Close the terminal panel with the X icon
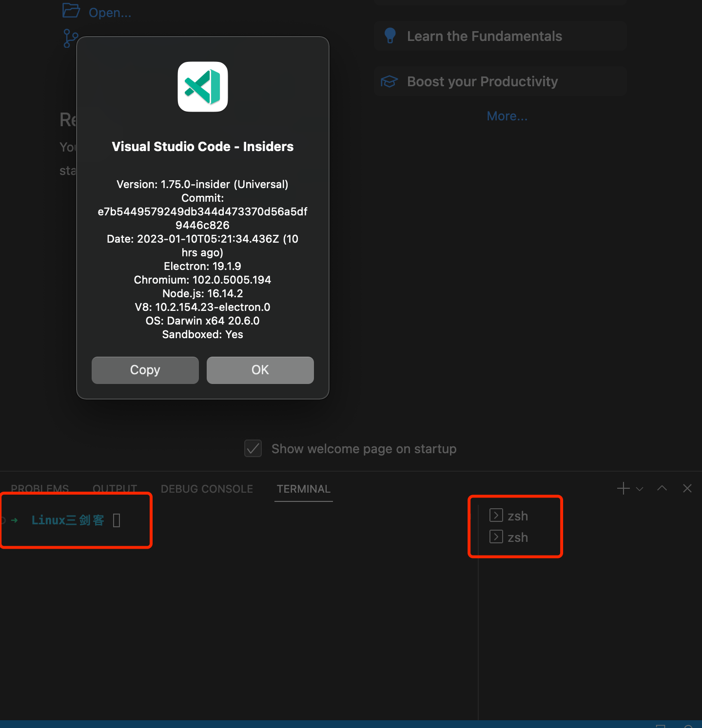This screenshot has height=728, width=702. 687,488
